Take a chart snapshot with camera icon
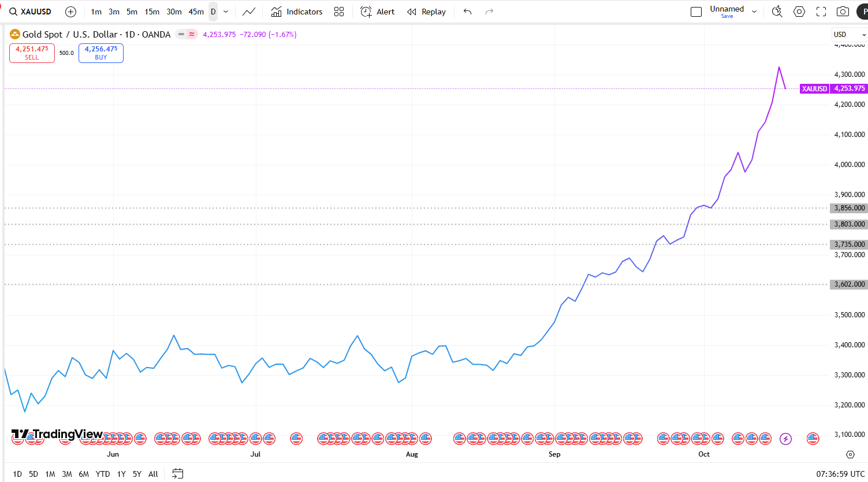Screen dimensions: 868x482 (843, 12)
